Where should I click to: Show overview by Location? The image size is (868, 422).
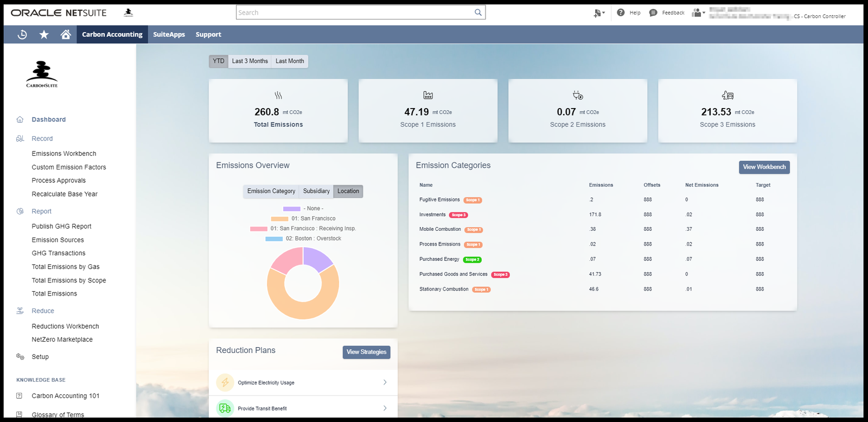(x=348, y=191)
